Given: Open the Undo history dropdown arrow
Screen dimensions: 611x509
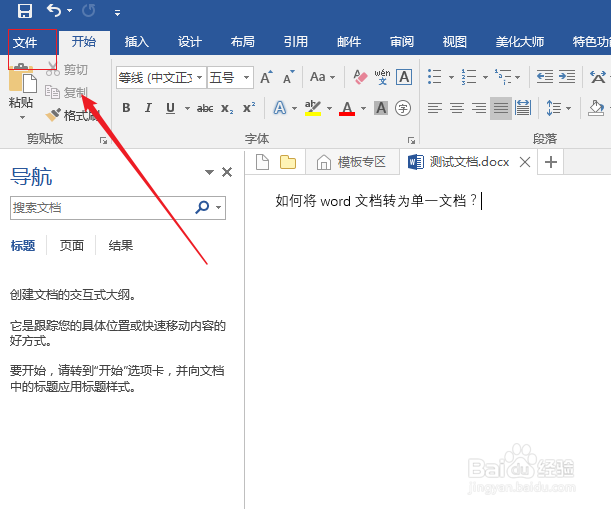Looking at the screenshot, I should coord(70,11).
